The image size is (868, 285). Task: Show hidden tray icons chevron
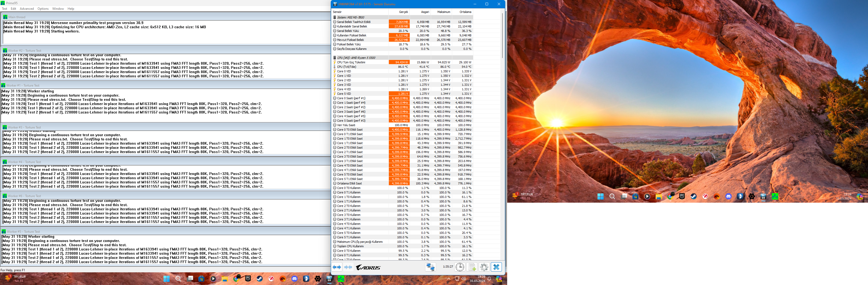click(449, 279)
